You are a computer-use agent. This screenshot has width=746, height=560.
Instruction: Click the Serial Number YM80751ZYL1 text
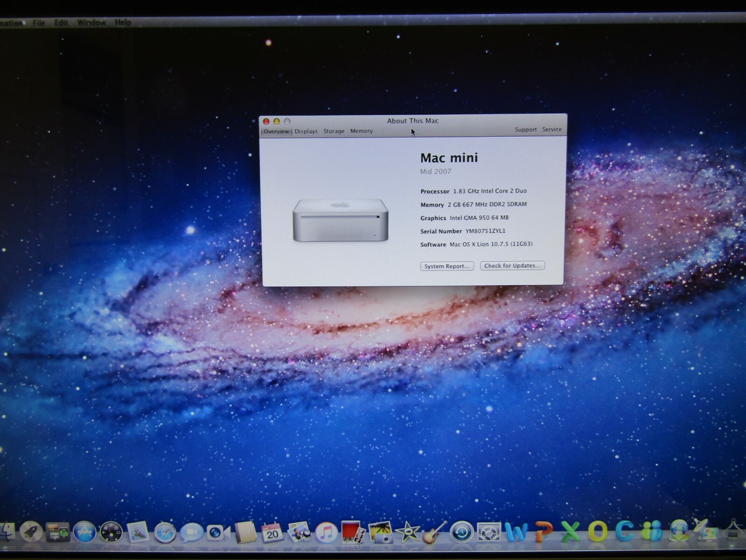pyautogui.click(x=463, y=231)
